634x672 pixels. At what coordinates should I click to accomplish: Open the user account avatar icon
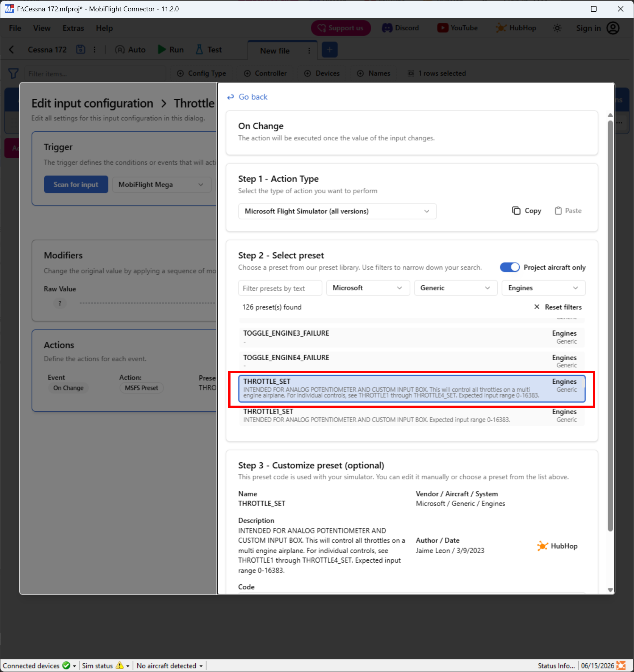[x=613, y=28]
